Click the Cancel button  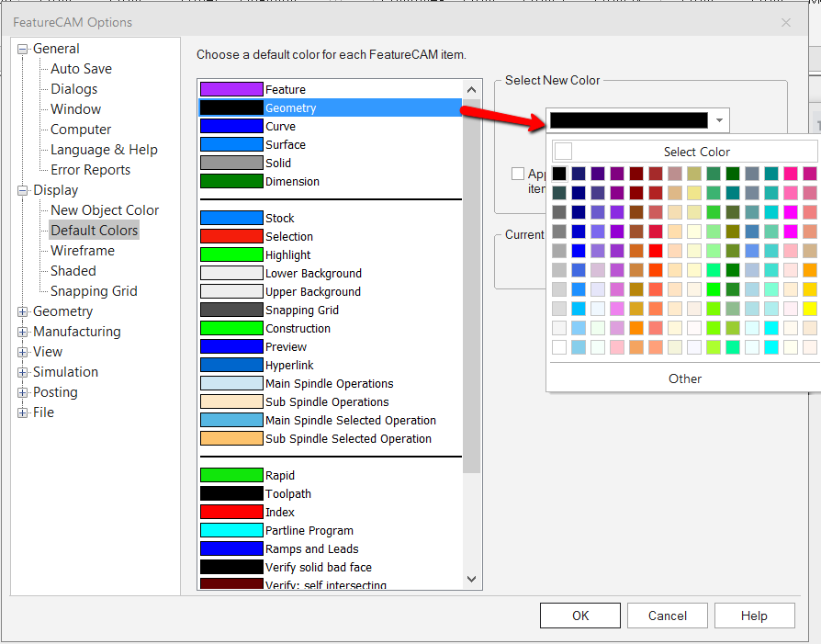click(x=667, y=616)
